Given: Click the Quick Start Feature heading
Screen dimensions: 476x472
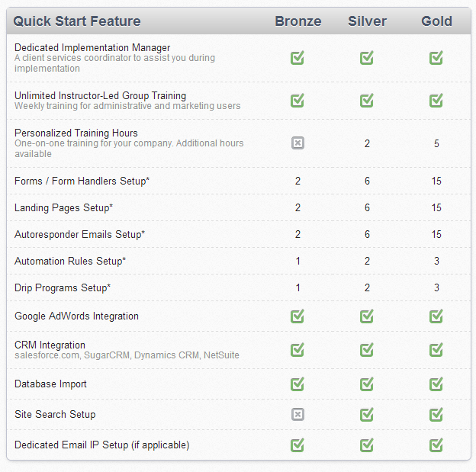Looking at the screenshot, I should point(77,21).
